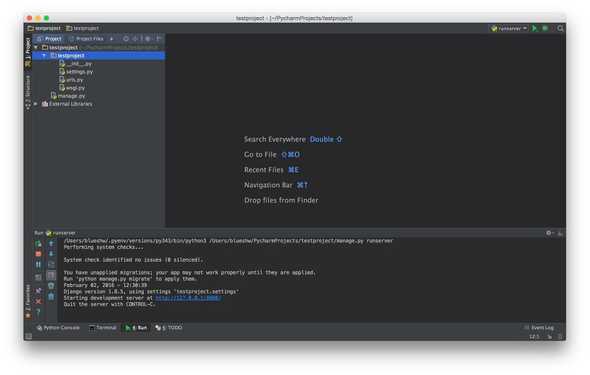Click External Libraries in the project tree
This screenshot has height=375, width=590.
pyautogui.click(x=67, y=104)
